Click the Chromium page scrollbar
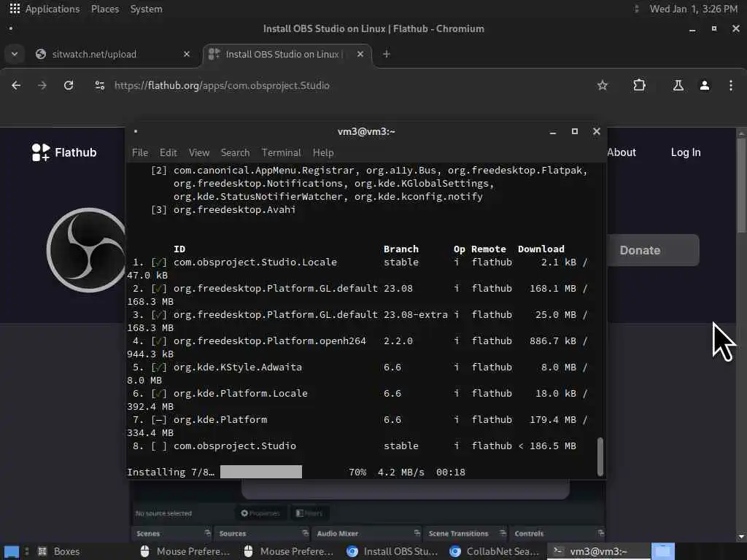Image resolution: width=747 pixels, height=560 pixels. 741,186
